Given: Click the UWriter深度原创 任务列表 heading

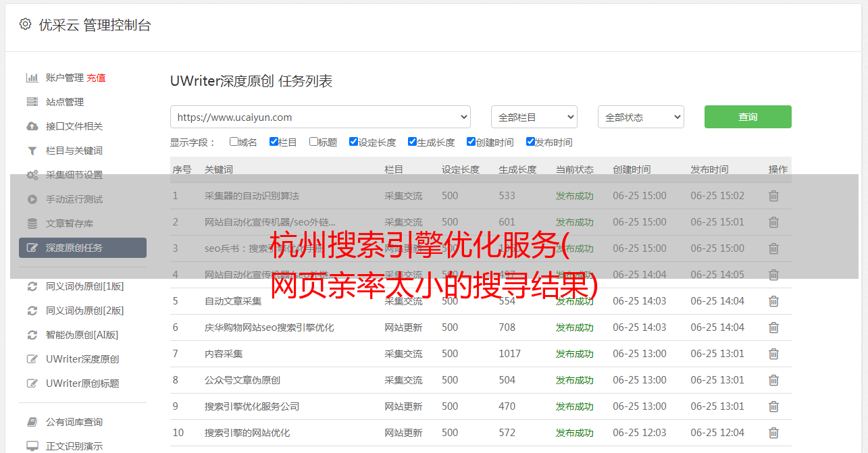Looking at the screenshot, I should pos(251,81).
